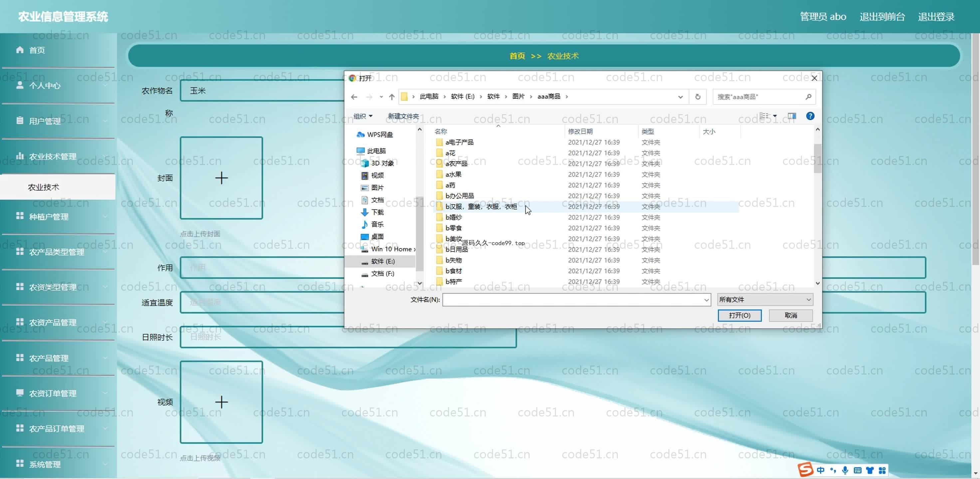Viewport: 980px width, 479px height.
Task: Click the microphone icon in IME toolbar
Action: pos(845,470)
